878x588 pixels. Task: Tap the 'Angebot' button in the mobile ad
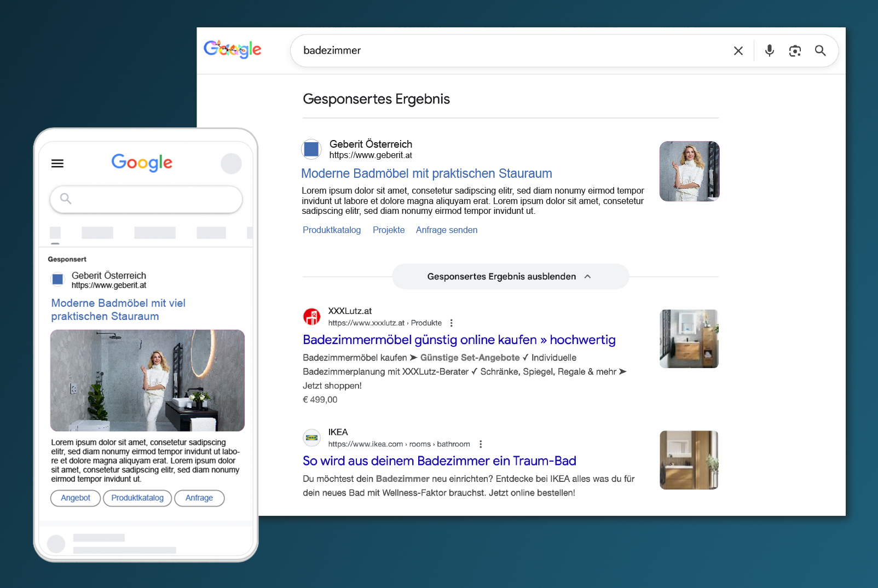tap(76, 498)
